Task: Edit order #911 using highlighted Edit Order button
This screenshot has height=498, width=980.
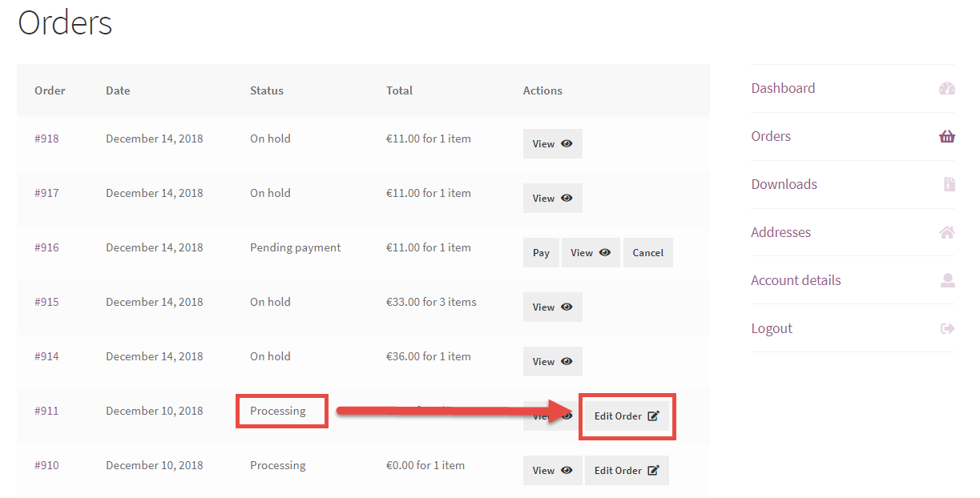Action: [x=627, y=416]
